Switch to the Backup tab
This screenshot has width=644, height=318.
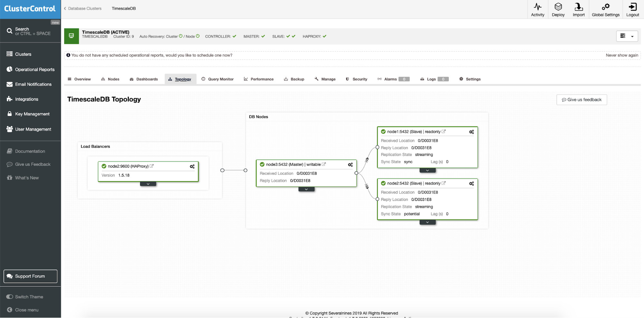tap(294, 79)
